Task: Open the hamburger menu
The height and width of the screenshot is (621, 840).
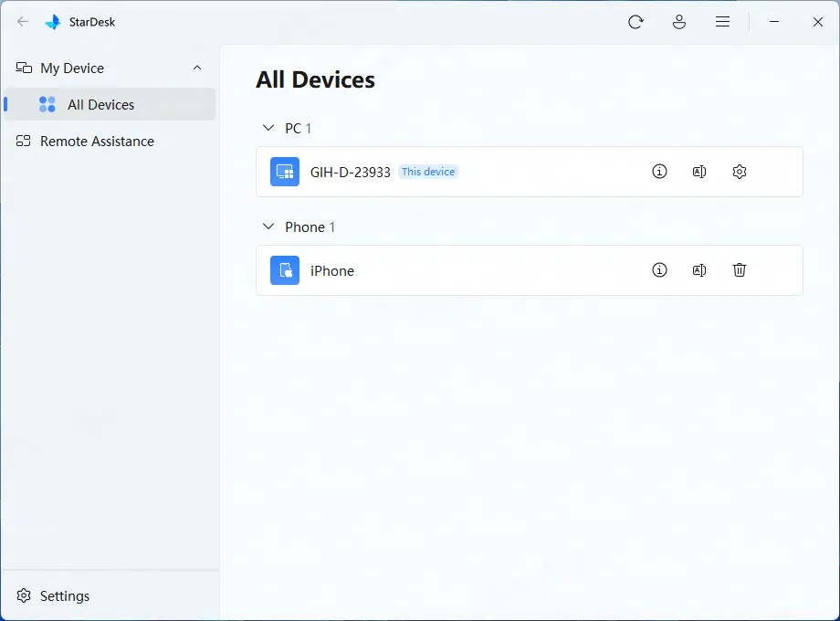Action: tap(722, 22)
